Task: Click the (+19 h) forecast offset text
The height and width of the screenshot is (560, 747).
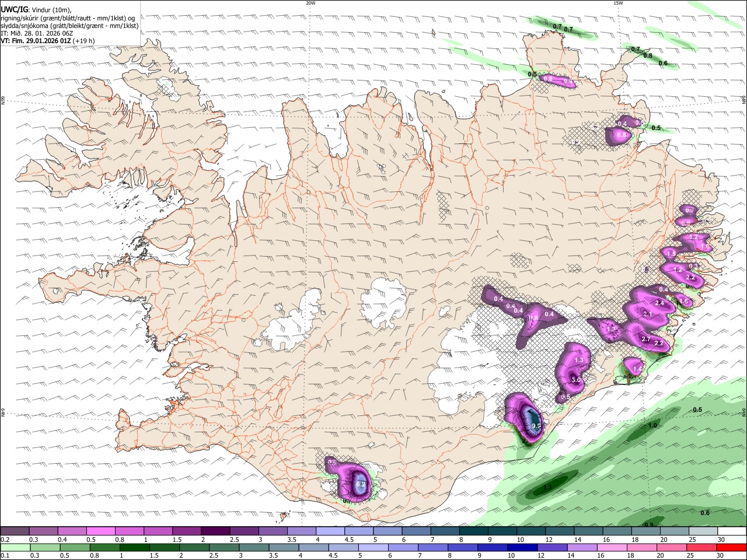Action: click(x=84, y=41)
